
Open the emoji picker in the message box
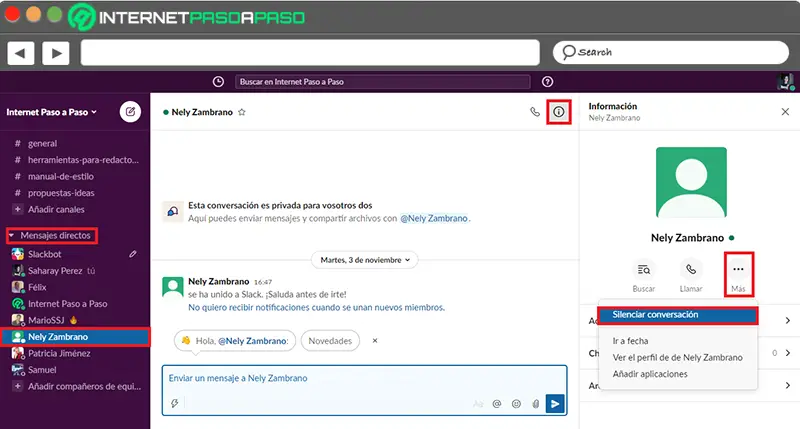(516, 404)
